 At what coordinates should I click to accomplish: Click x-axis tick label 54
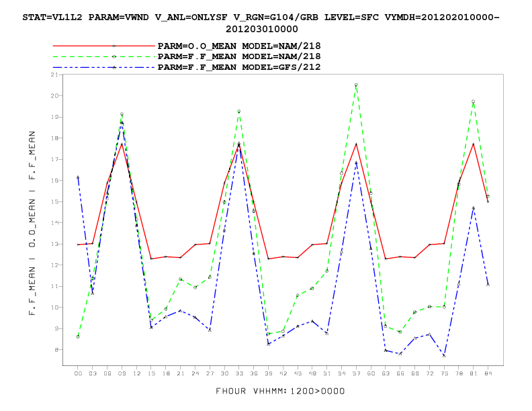(x=342, y=373)
